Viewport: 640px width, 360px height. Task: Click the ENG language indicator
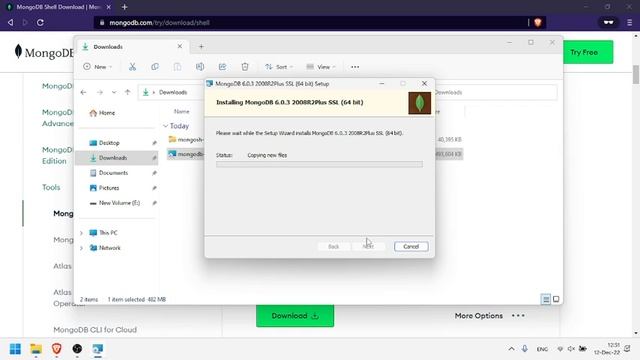(542, 349)
